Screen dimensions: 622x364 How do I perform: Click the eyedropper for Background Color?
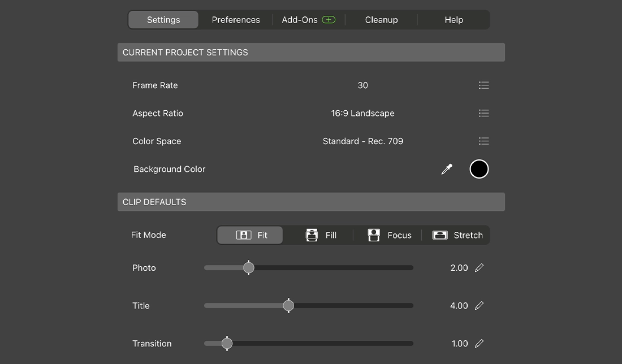447,169
